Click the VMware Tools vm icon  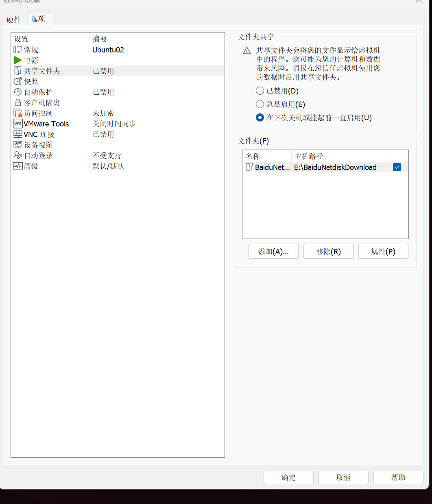[17, 124]
